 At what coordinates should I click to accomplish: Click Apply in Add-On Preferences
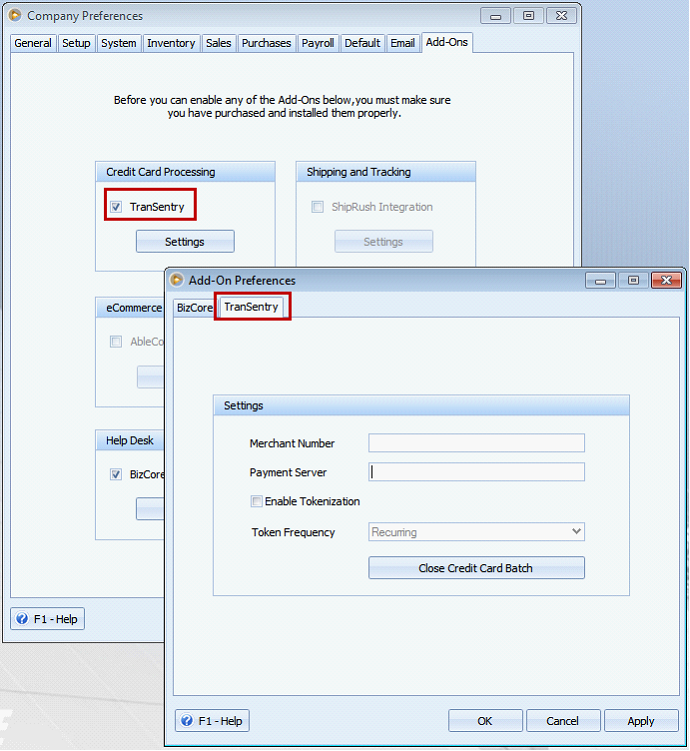click(641, 720)
